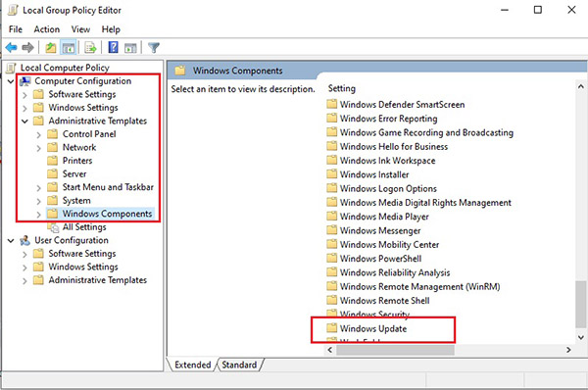Switch to the Standard tab

coord(239,365)
